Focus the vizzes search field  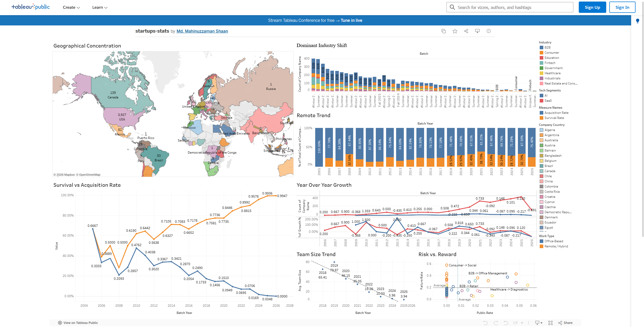(510, 7)
